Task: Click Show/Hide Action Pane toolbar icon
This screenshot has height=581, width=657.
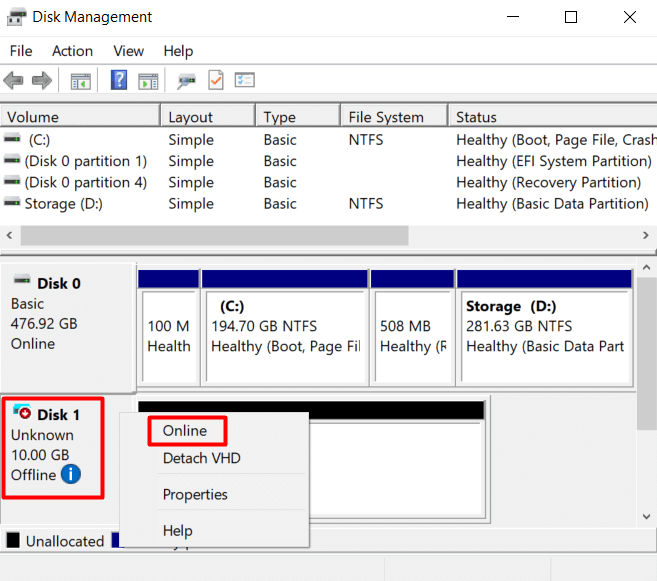Action: 148,81
